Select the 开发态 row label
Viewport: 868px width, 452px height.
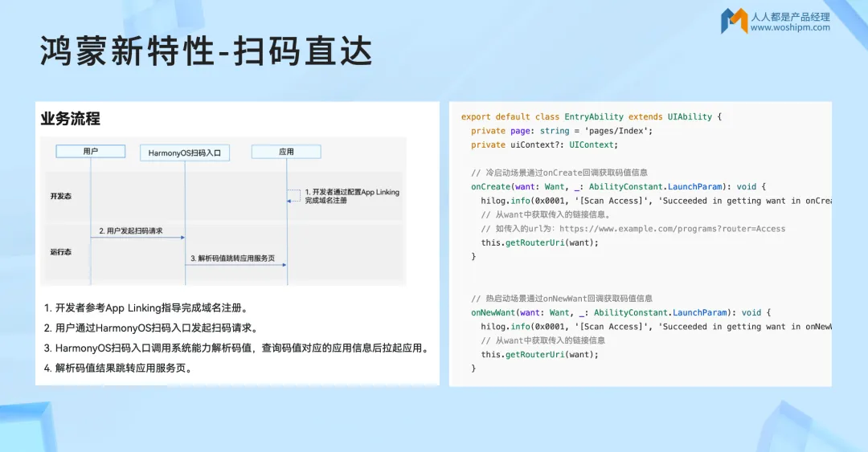tap(61, 196)
